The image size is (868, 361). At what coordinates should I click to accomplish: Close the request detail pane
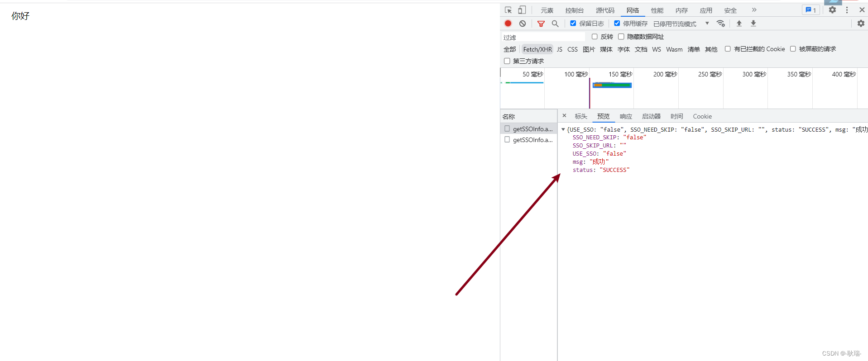(x=564, y=116)
